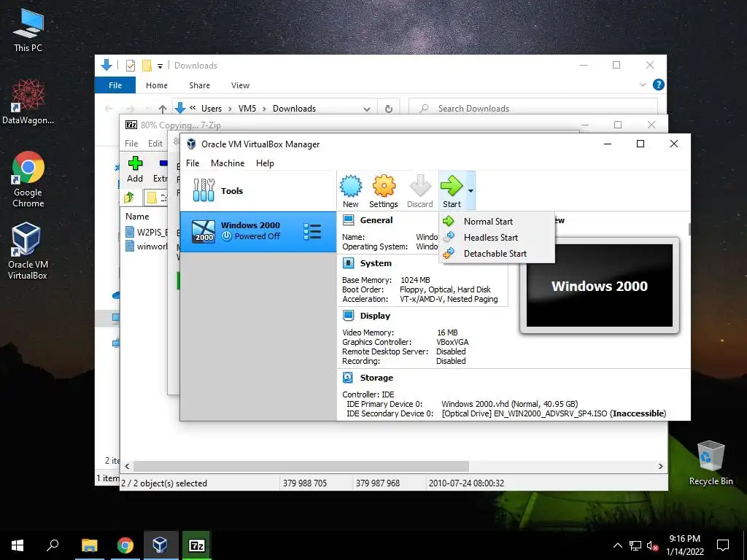Open the View ribbon tab in Explorer
Screen dimensions: 747x560
coord(240,85)
